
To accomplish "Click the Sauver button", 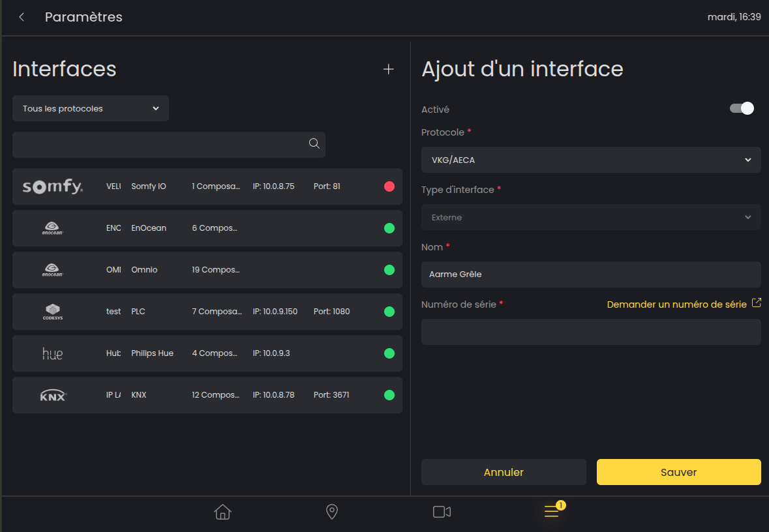I will coord(678,472).
